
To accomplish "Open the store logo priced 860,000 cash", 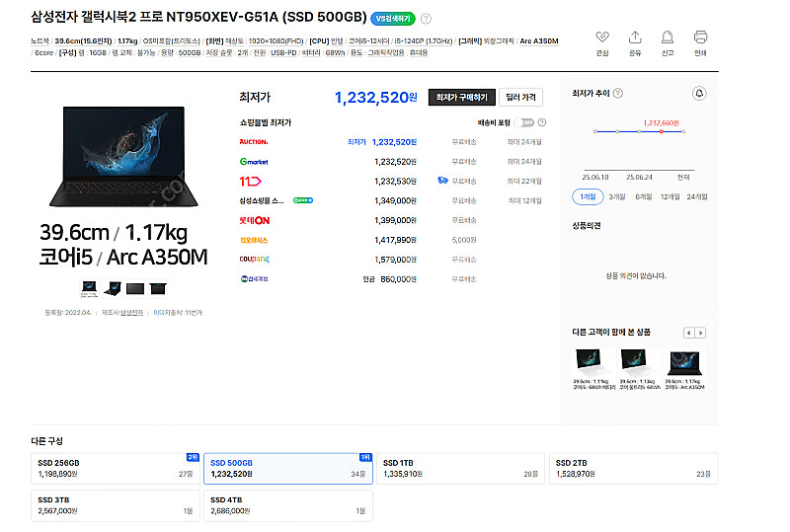I will [x=254, y=278].
